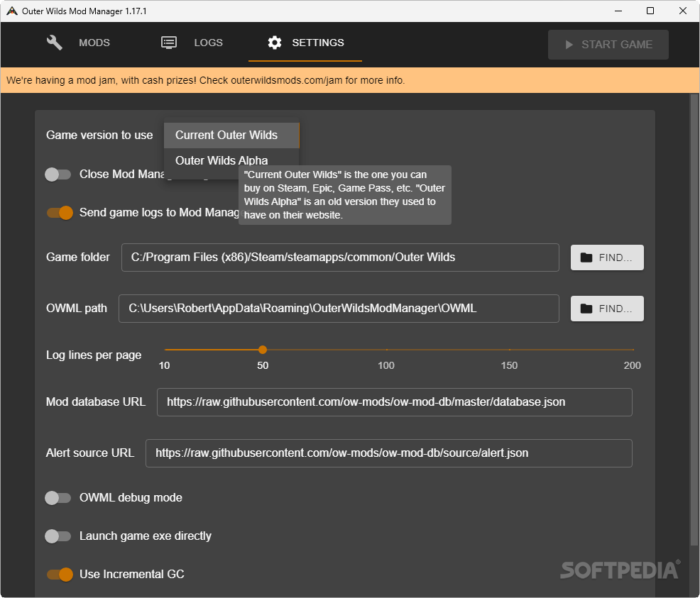
Task: Click the Game version to use label
Action: tap(99, 135)
